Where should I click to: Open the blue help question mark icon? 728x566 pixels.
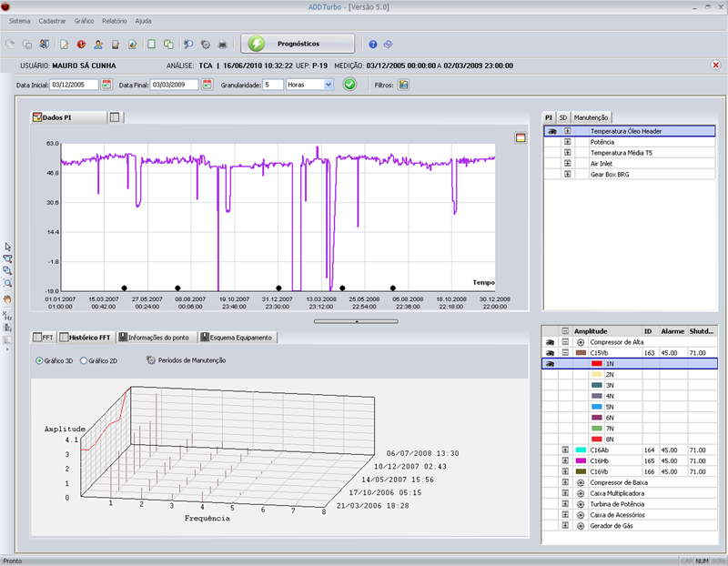[373, 44]
